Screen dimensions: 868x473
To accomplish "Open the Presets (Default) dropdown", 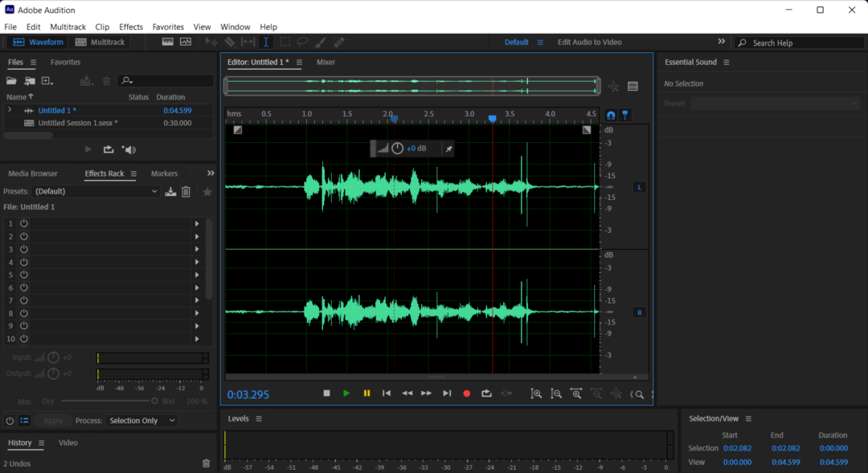I will click(96, 191).
